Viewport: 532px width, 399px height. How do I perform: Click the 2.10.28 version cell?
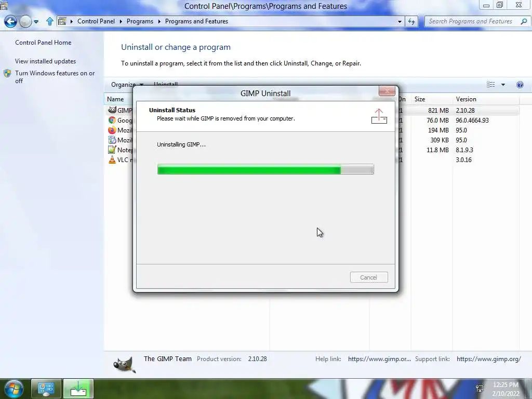[x=465, y=111]
